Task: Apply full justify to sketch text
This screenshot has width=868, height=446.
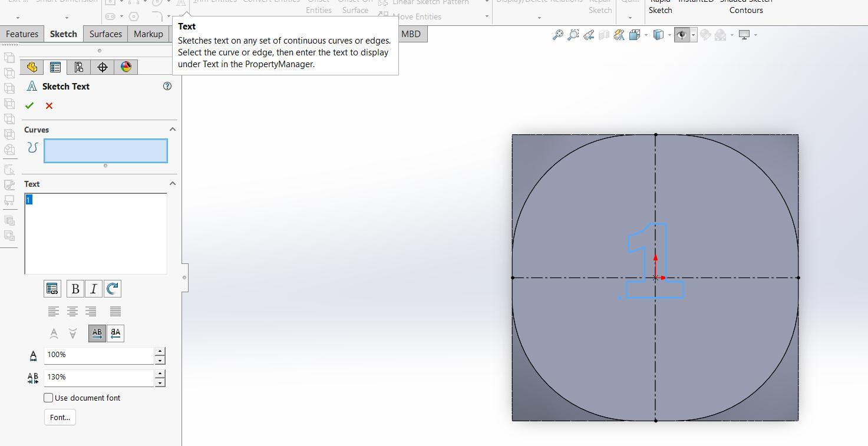Action: (x=115, y=311)
